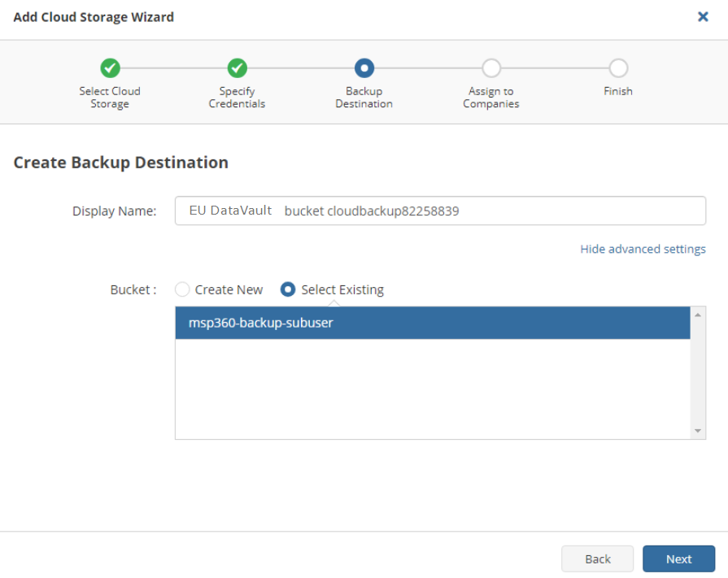Click the bucket list scroll down arrow
This screenshot has height=578, width=728.
point(697,431)
